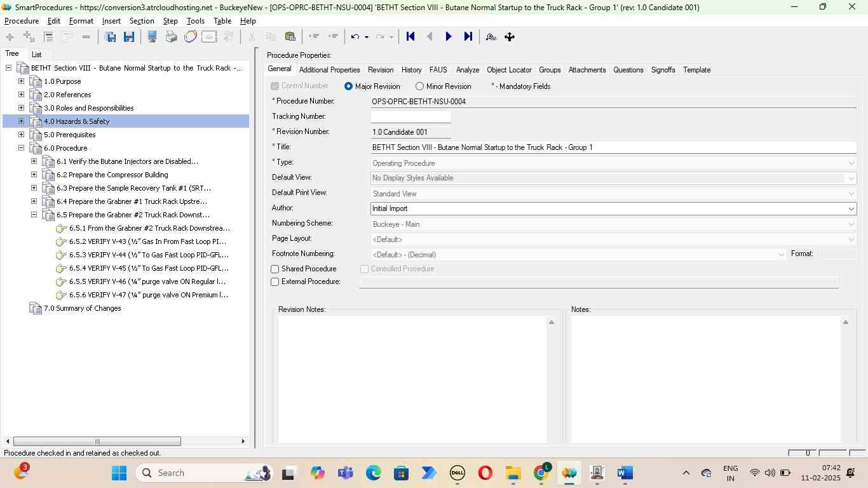Open Opera browser from taskbar
The image size is (868, 488).
485,473
